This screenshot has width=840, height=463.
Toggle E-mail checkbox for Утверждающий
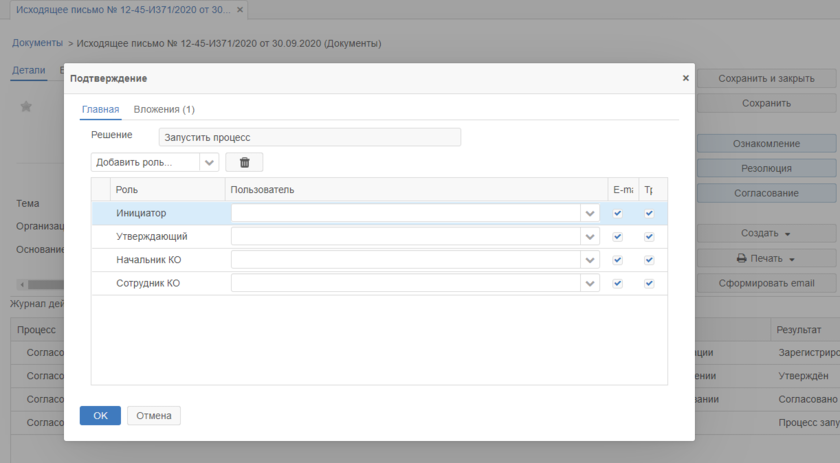tap(617, 237)
